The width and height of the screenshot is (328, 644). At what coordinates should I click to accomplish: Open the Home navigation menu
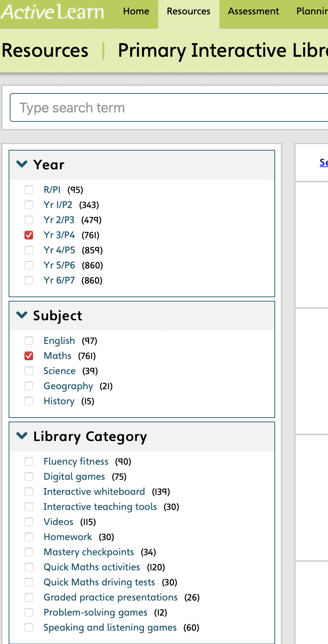tap(136, 11)
